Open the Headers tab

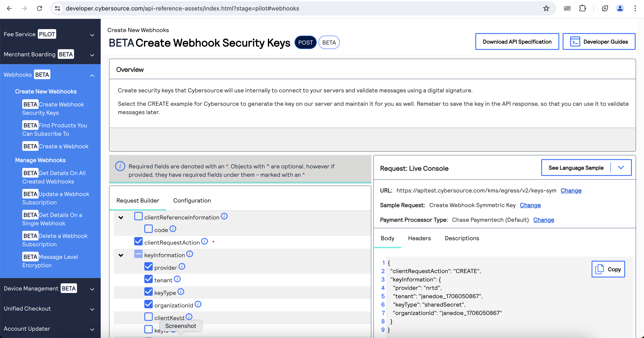click(x=419, y=238)
